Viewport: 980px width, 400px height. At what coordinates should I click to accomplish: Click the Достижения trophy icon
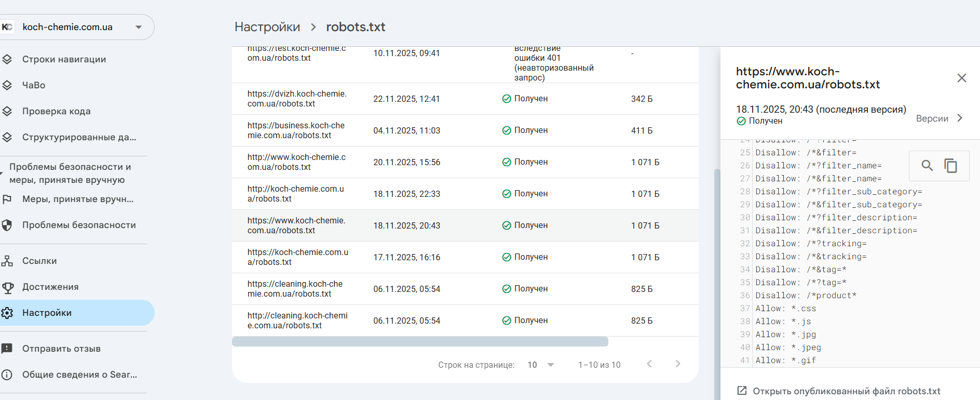tap(8, 287)
